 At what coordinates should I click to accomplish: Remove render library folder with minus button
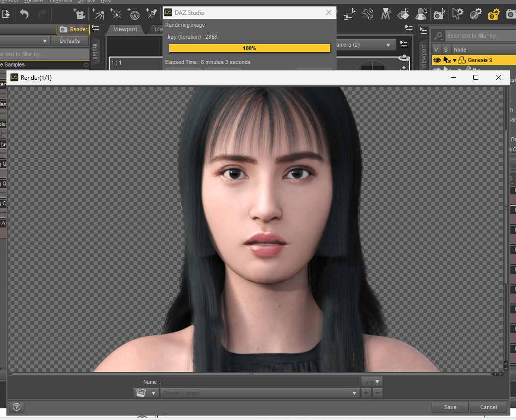click(378, 393)
